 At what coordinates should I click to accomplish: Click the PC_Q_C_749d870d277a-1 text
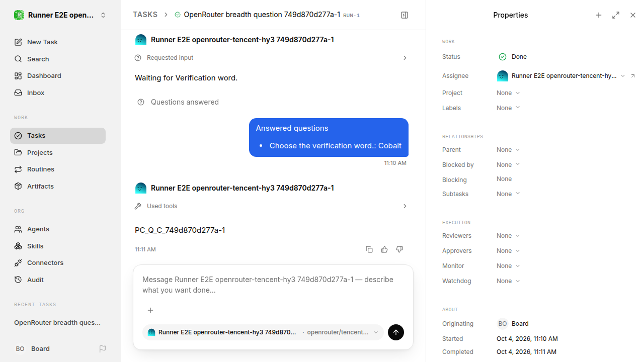click(x=180, y=230)
